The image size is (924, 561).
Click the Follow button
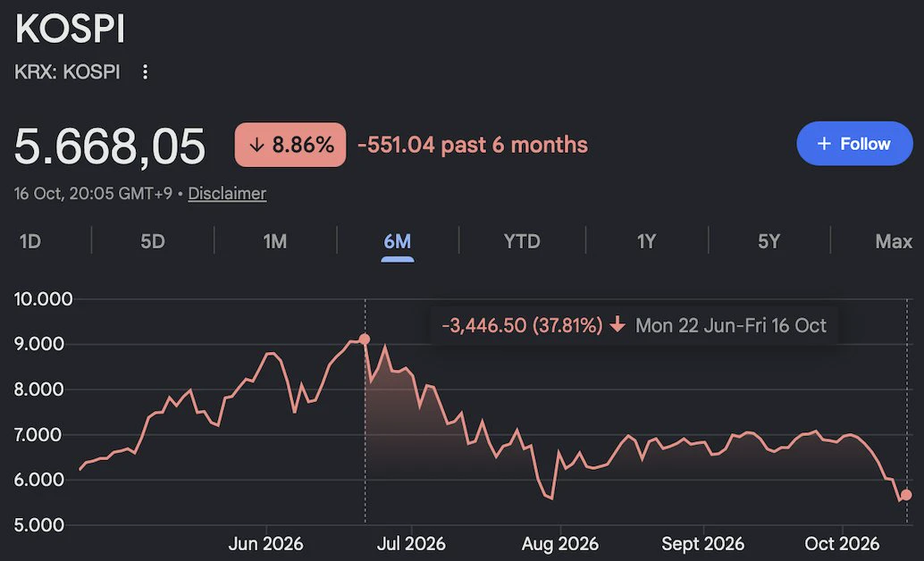854,144
